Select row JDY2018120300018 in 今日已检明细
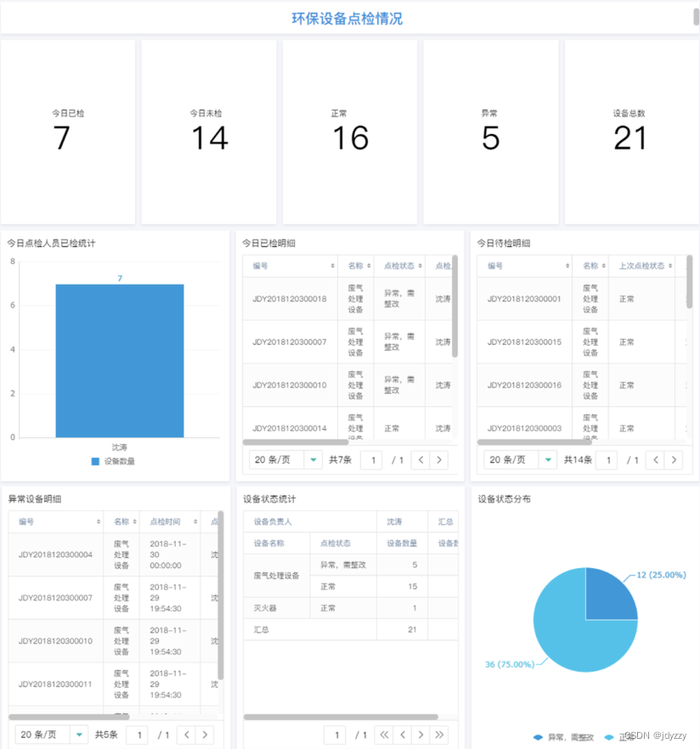The width and height of the screenshot is (700, 749). click(347, 299)
